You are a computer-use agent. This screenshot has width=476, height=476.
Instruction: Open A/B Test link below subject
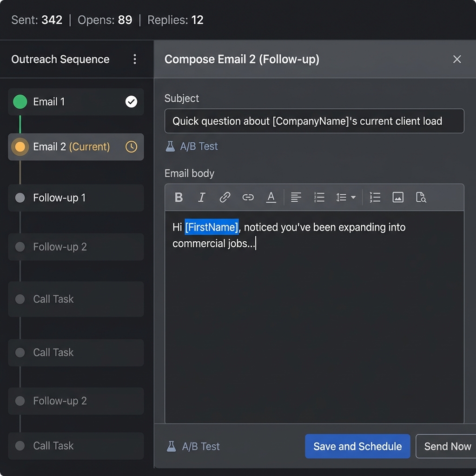[x=192, y=146]
